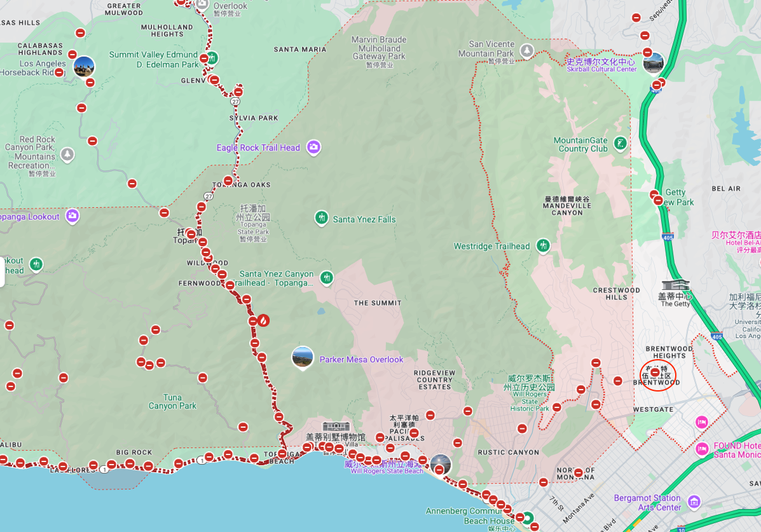The image size is (761, 532).
Task: Click the Hotel Bel-Air place label
Action: (x=736, y=238)
